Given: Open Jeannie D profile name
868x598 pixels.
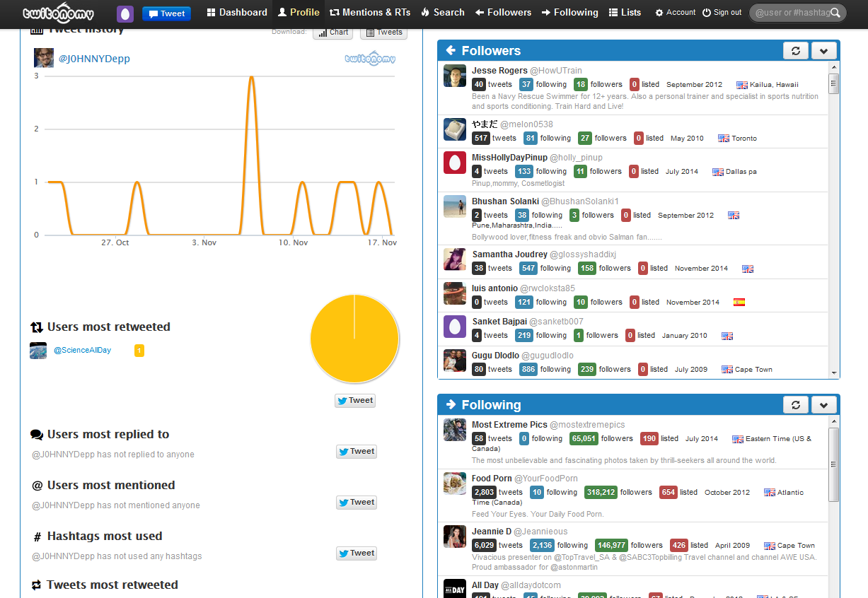Looking at the screenshot, I should 492,532.
